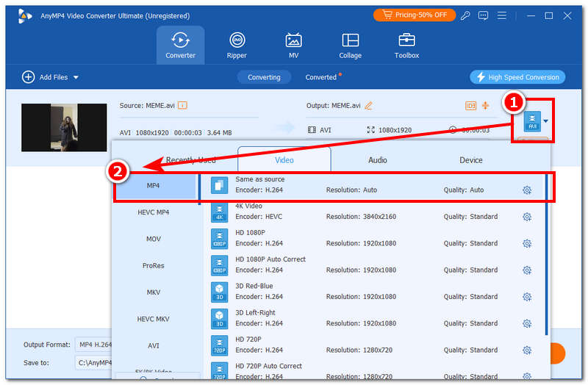Open the Output Format combo box

click(x=93, y=345)
